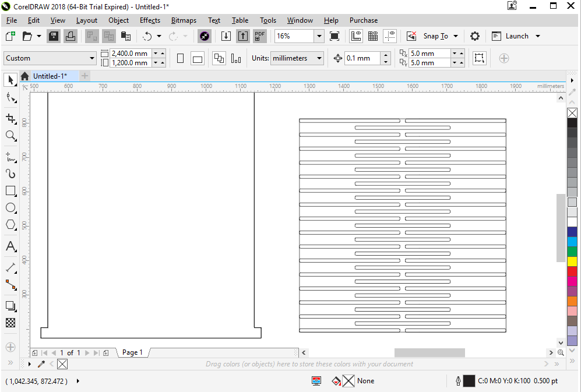
Task: Select the Rectangle tool
Action: point(10,191)
